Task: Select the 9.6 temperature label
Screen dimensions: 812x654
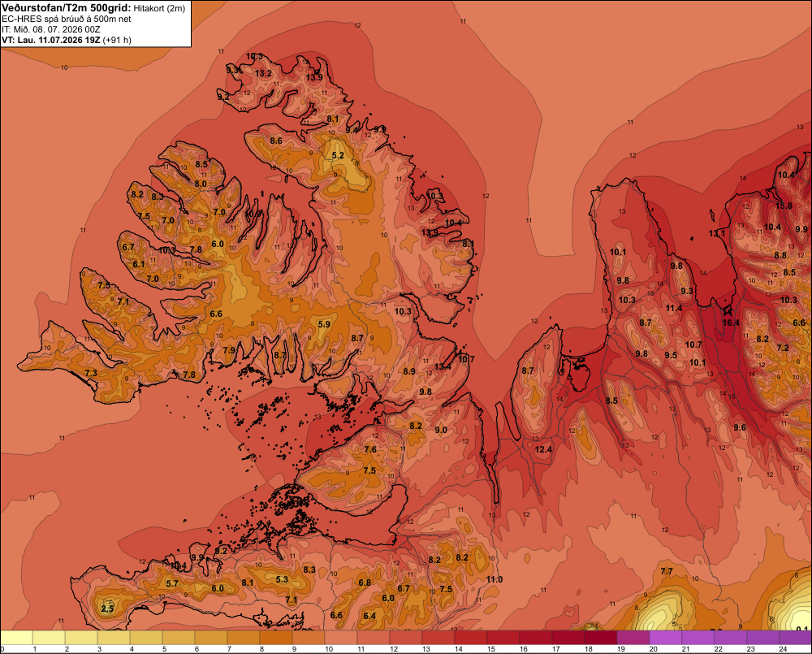Action: [740, 427]
